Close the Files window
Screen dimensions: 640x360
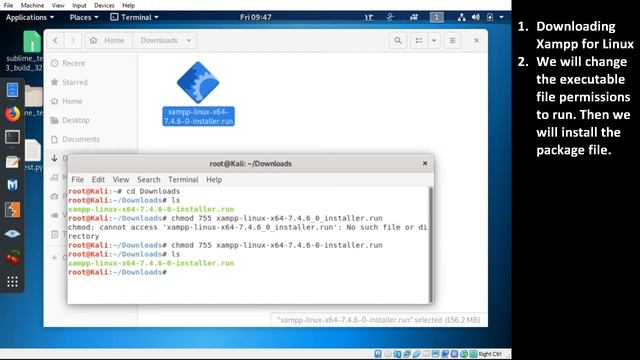click(x=476, y=40)
